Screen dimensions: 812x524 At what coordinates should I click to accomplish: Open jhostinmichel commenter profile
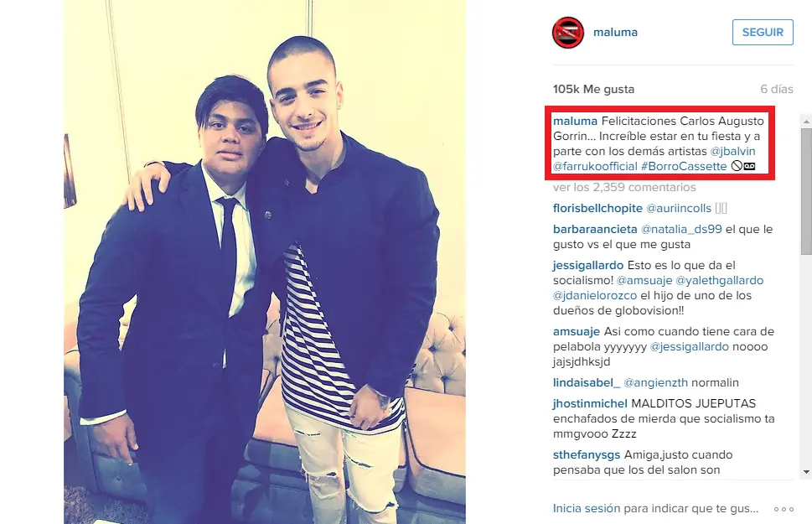tap(590, 404)
